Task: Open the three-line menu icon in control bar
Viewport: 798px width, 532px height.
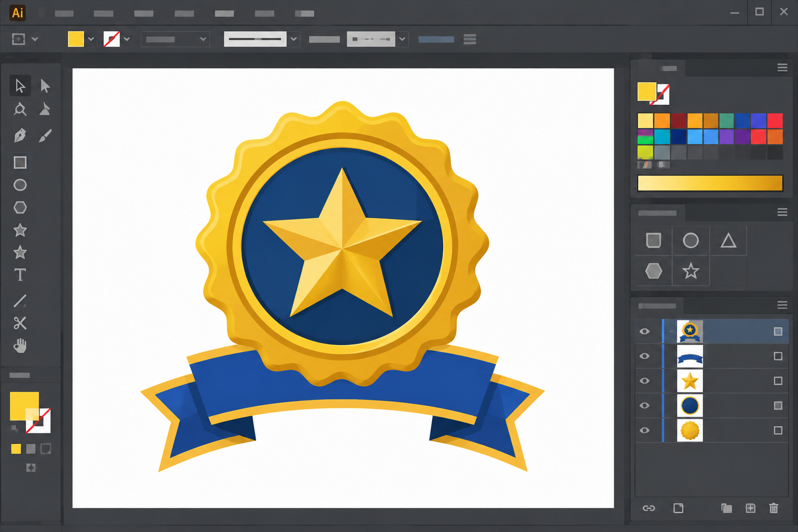Action: pyautogui.click(x=470, y=39)
